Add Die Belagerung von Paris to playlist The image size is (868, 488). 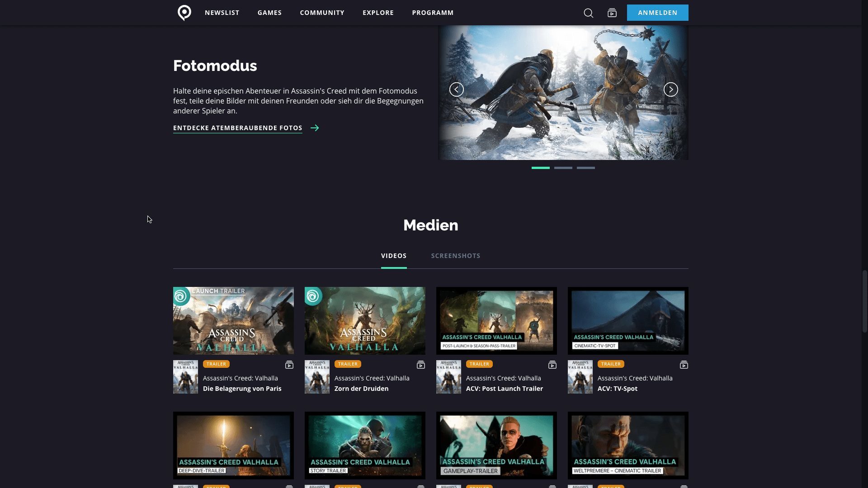tap(289, 365)
